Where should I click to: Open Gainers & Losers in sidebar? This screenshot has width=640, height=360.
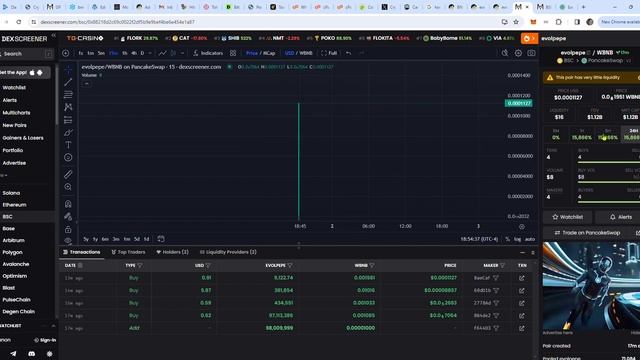pos(23,138)
